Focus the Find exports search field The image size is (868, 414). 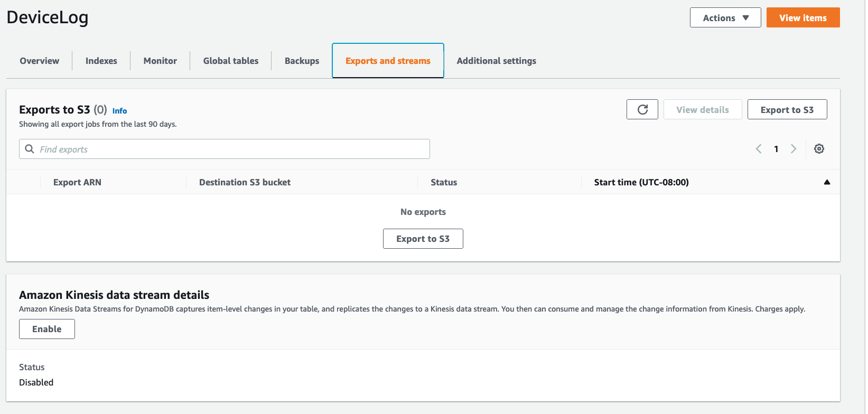[225, 149]
